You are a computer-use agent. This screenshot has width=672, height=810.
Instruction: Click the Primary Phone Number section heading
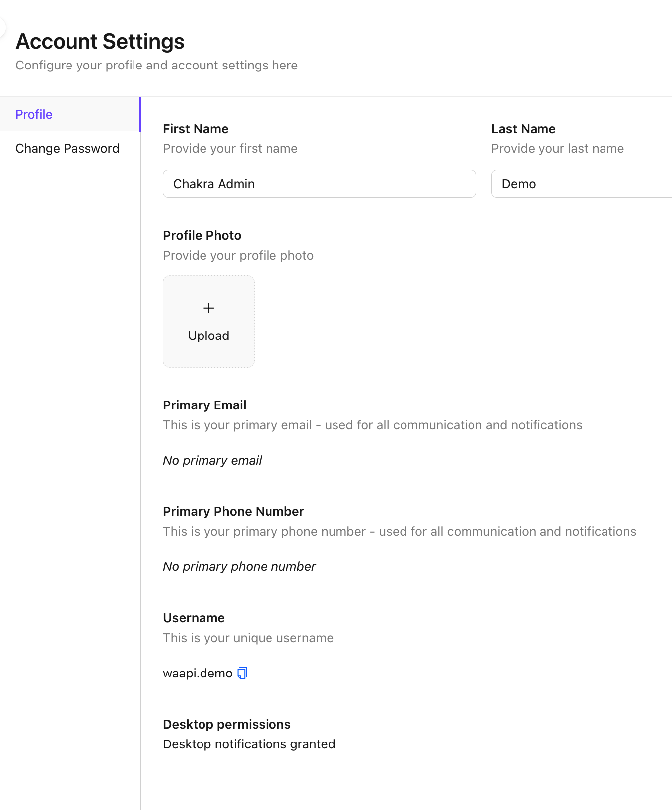[x=233, y=511]
